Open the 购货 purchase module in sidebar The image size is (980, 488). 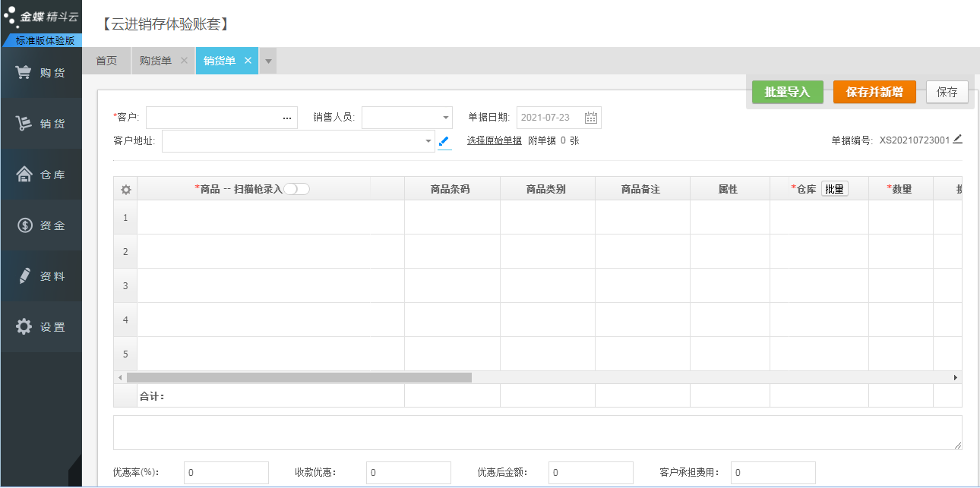pyautogui.click(x=41, y=73)
